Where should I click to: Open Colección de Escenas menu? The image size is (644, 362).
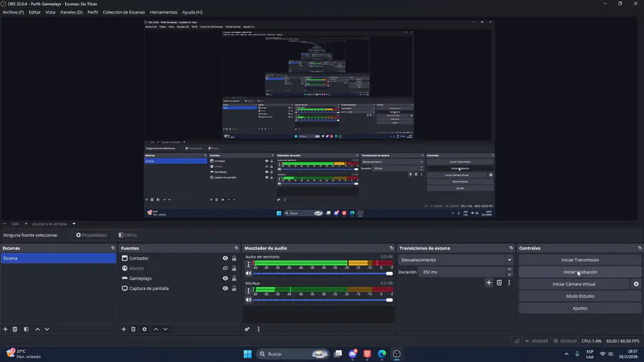124,12
